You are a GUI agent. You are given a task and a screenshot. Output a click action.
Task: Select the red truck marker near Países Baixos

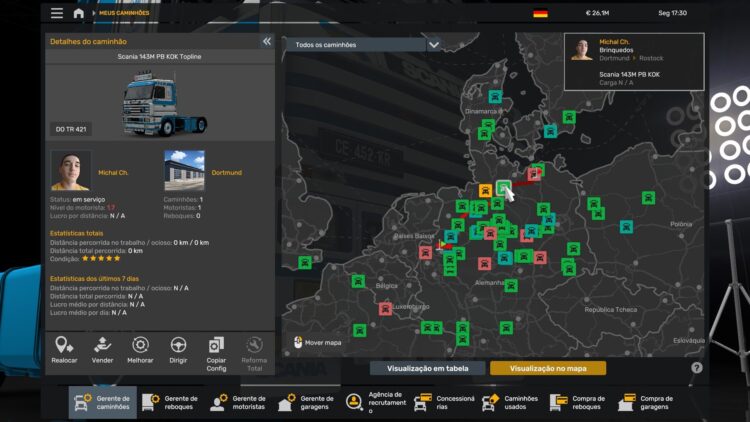pyautogui.click(x=425, y=252)
